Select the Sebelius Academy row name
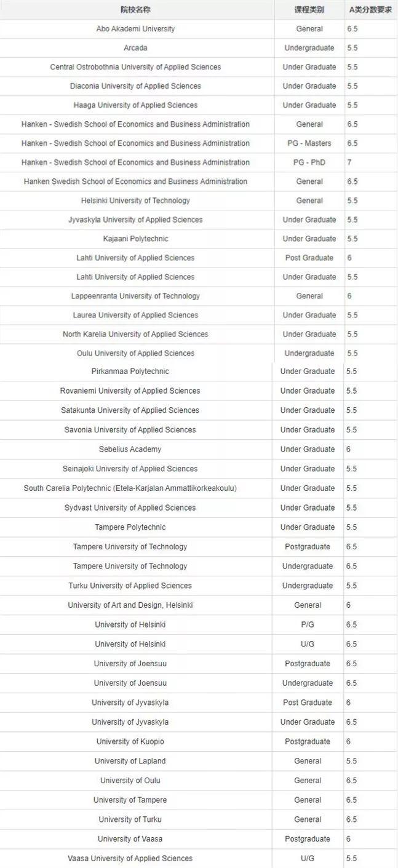The width and height of the screenshot is (398, 868). click(x=130, y=449)
